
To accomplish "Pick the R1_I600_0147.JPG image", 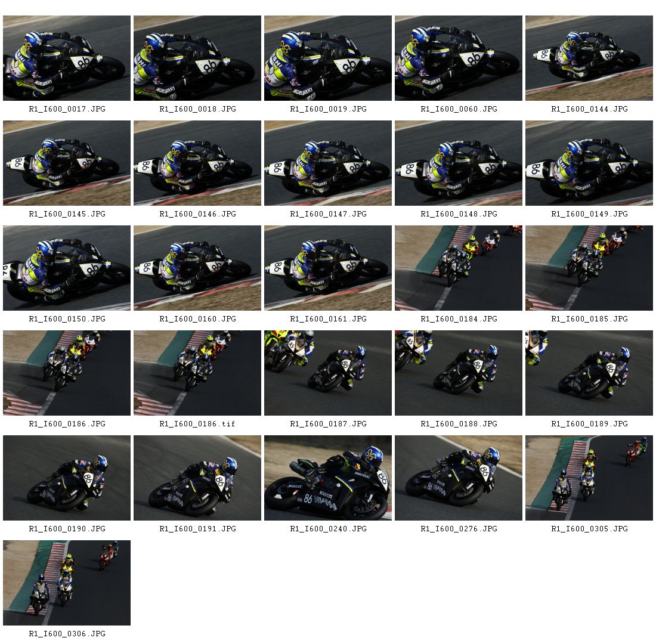I will [327, 163].
